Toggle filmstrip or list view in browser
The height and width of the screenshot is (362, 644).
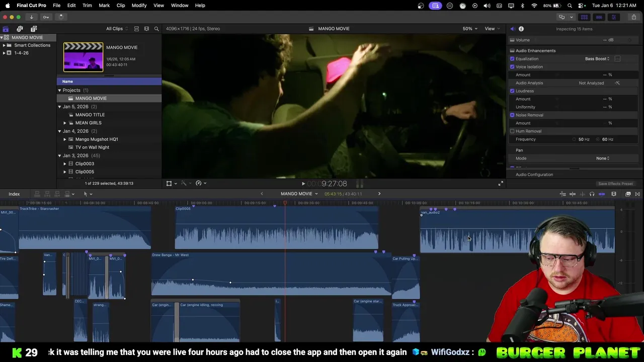point(136,29)
